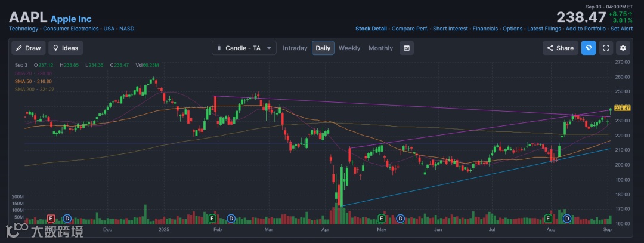
Task: Expand the Candle - TA chart type dropdown
Action: (244, 48)
